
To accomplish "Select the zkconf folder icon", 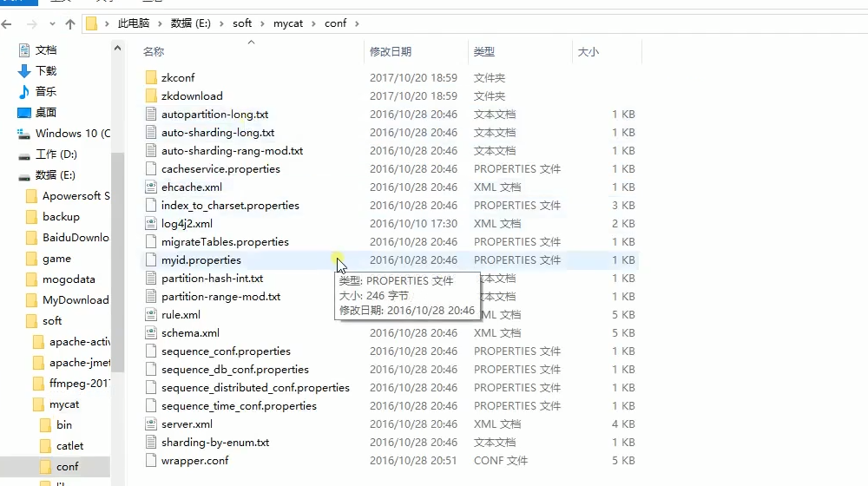I will click(151, 77).
